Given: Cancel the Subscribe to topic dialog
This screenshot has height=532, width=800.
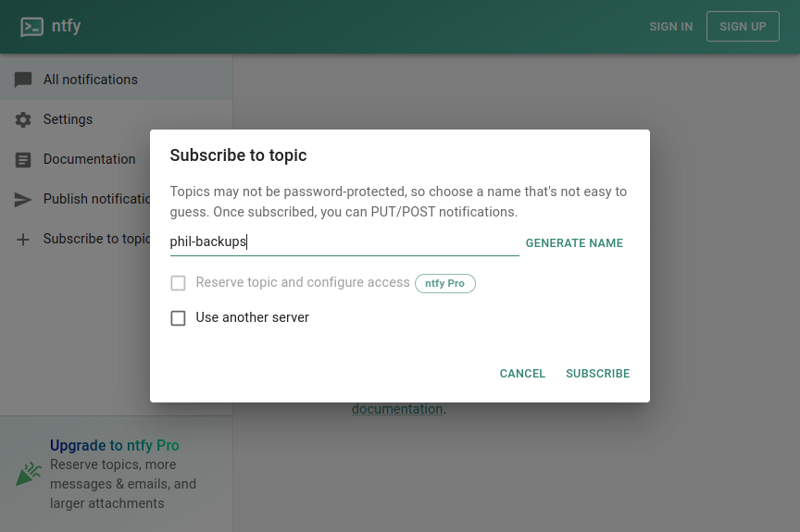Looking at the screenshot, I should click(522, 374).
